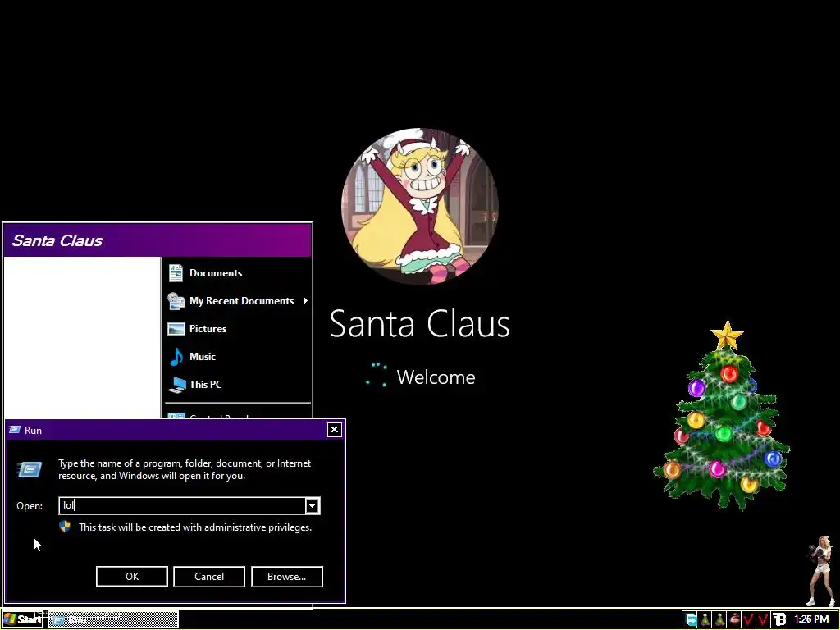Click the Santa hat tray icon
Image resolution: width=840 pixels, height=630 pixels.
[734, 620]
